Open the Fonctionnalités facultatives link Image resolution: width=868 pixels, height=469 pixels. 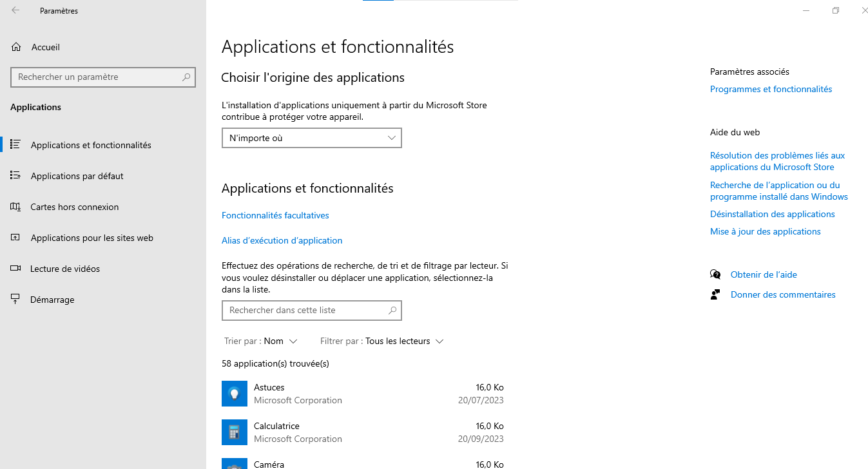pyautogui.click(x=275, y=215)
